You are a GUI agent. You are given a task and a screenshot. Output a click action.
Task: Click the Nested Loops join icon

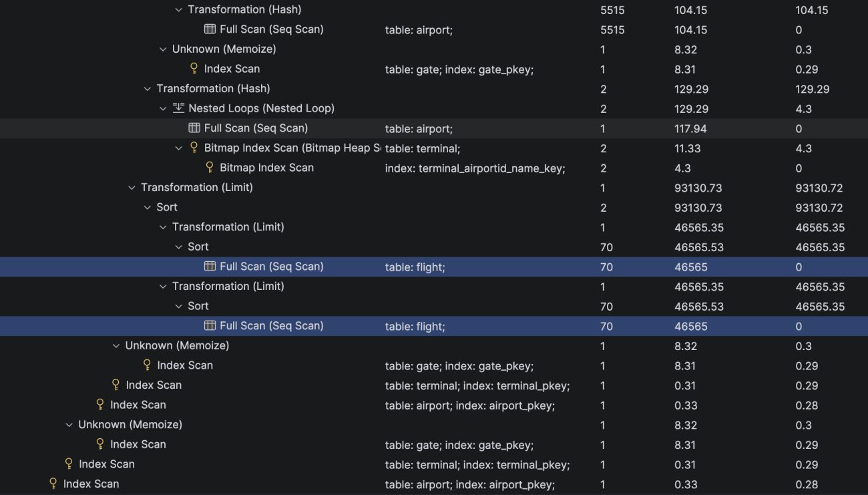[x=178, y=108]
